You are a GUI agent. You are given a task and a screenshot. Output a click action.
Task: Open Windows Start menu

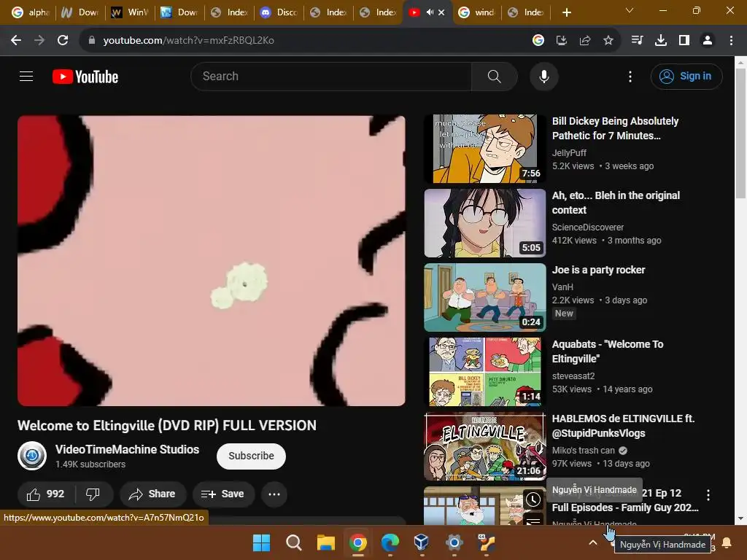click(262, 542)
